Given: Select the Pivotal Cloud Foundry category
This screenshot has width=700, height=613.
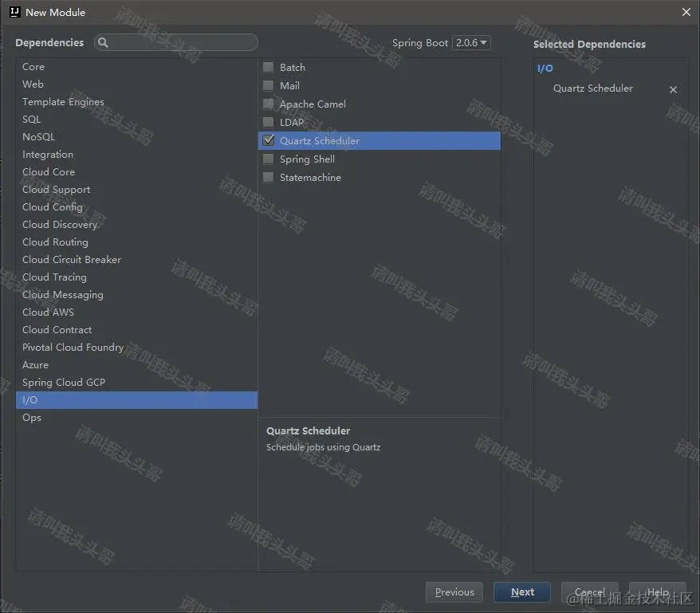Looking at the screenshot, I should 136,347.
